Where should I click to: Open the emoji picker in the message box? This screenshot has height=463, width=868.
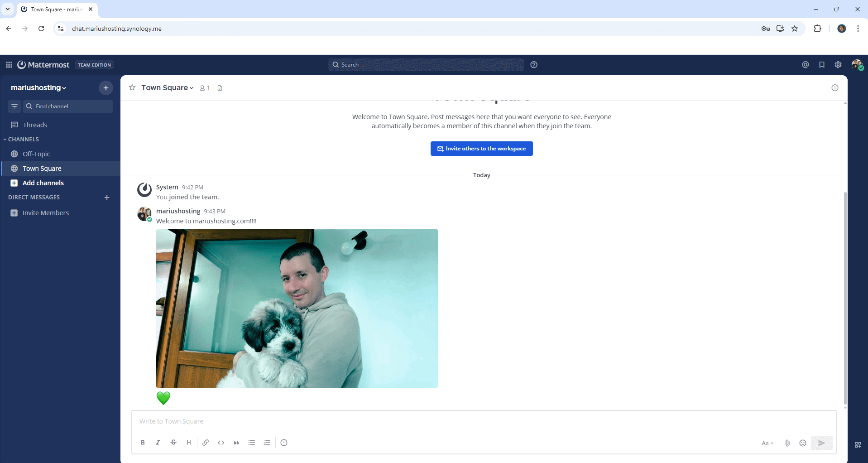coord(803,443)
